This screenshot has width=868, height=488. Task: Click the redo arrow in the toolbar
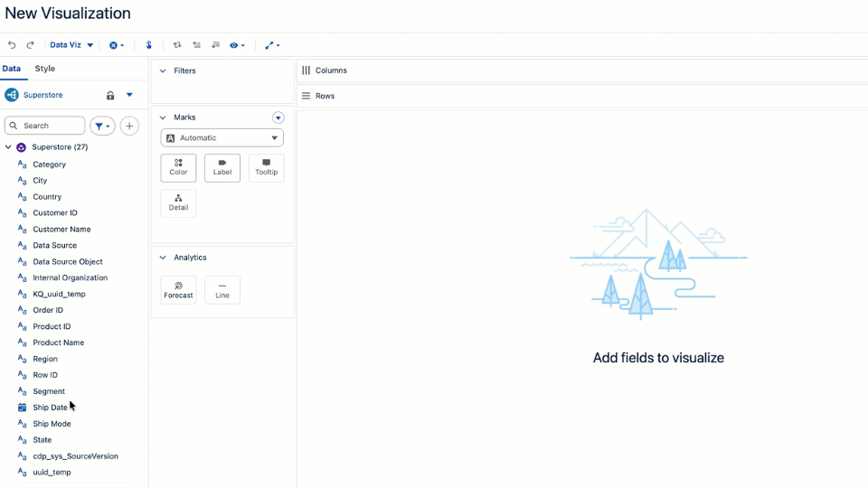(30, 45)
